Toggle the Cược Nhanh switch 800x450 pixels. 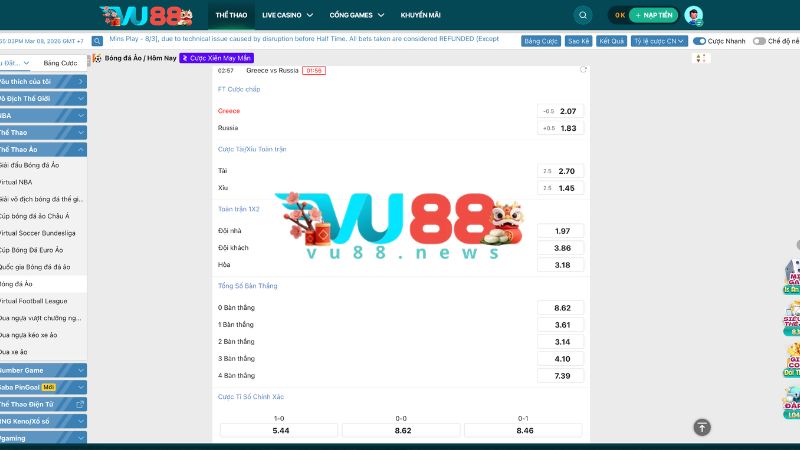click(700, 41)
